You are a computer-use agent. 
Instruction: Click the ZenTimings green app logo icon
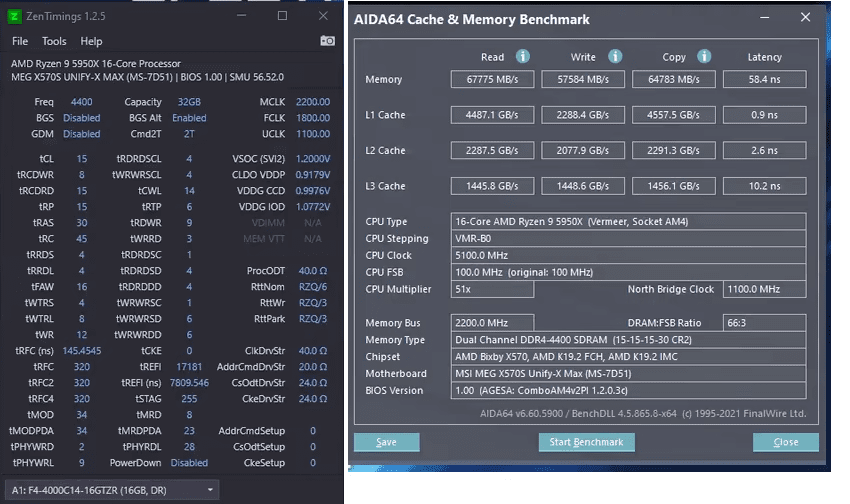(x=15, y=16)
